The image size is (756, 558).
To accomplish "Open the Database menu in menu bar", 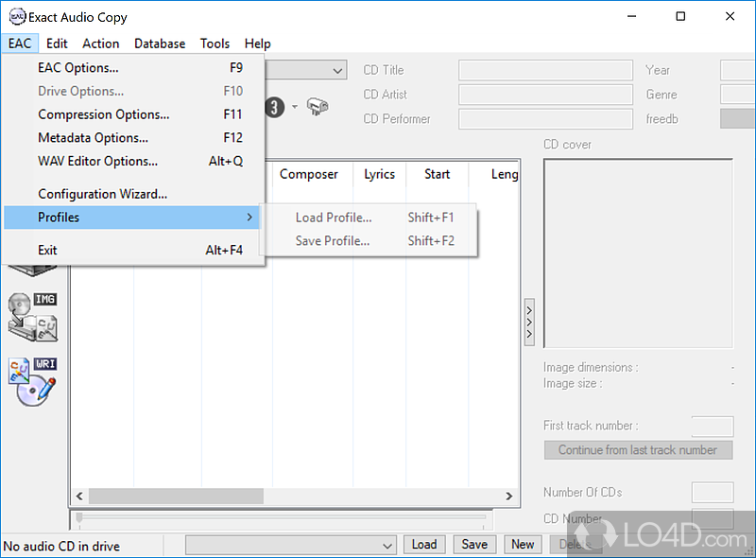I will [x=160, y=44].
